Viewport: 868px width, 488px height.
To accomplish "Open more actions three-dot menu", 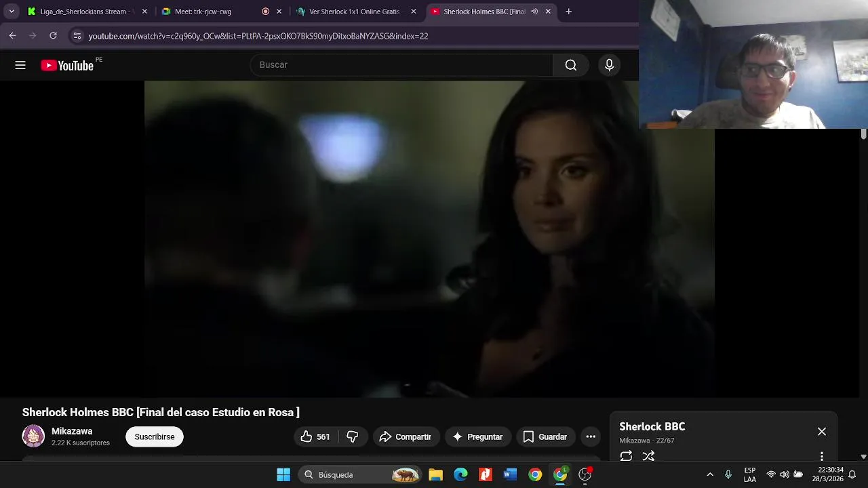I will (x=591, y=437).
